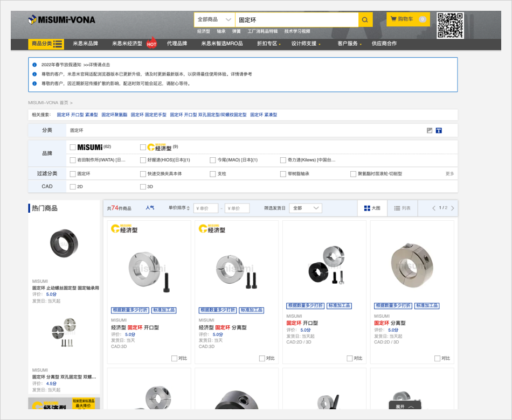Open the 供应商合作 menu item
The width and height of the screenshot is (512, 420).
tap(384, 44)
